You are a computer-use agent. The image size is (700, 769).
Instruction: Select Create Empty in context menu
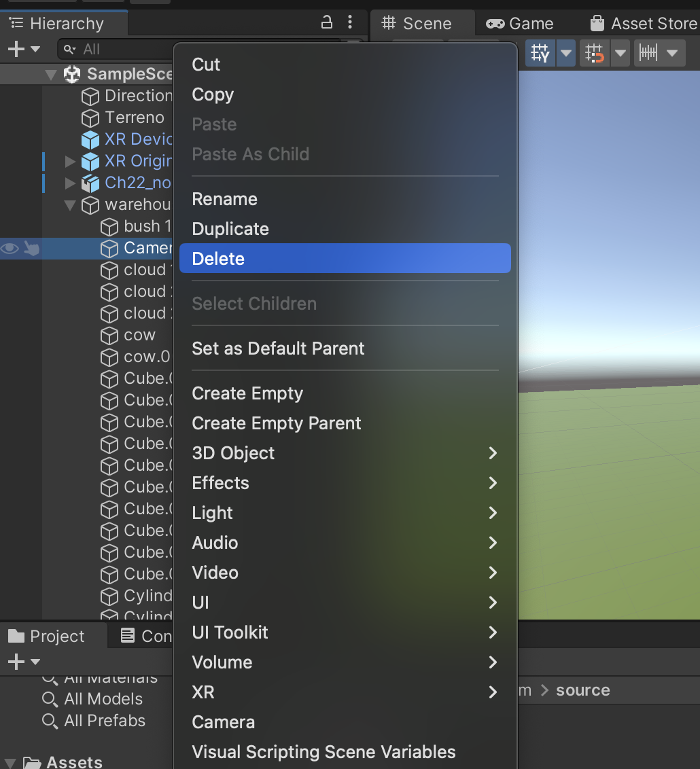point(247,393)
